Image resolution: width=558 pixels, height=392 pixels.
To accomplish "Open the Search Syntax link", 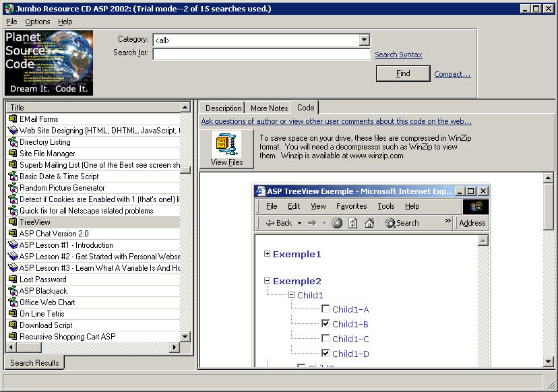I will pyautogui.click(x=398, y=55).
